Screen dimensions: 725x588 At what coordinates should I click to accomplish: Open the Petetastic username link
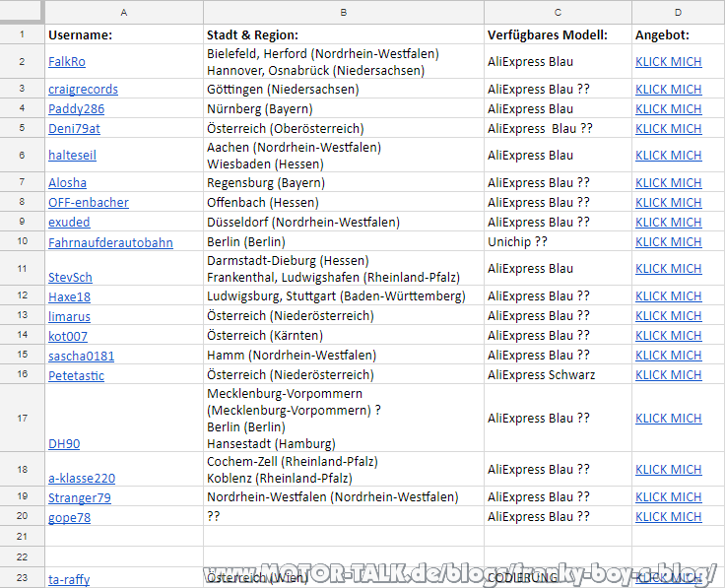coord(76,376)
